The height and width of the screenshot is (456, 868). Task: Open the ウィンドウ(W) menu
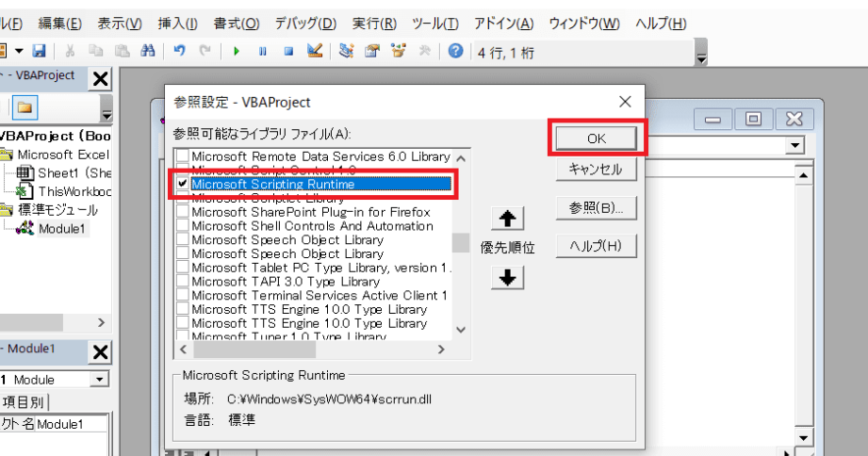click(584, 24)
